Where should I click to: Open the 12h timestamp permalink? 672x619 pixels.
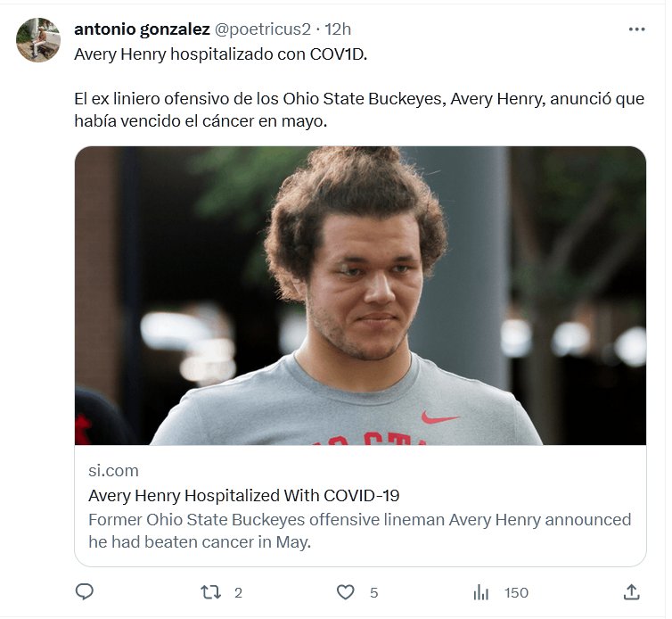[339, 29]
